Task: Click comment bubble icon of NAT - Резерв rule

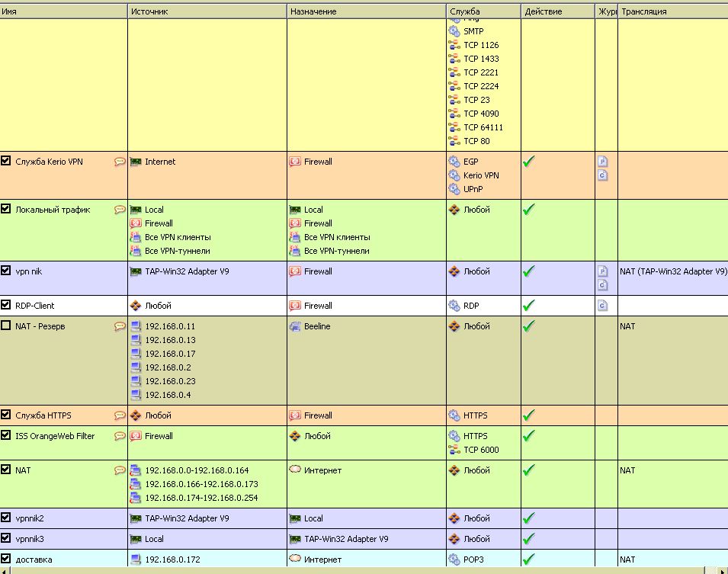Action: pos(120,326)
